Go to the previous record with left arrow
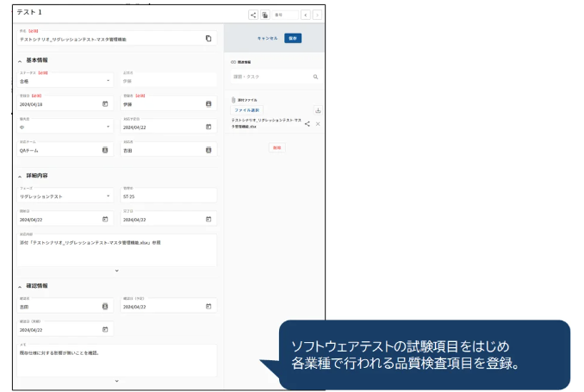 [306, 15]
